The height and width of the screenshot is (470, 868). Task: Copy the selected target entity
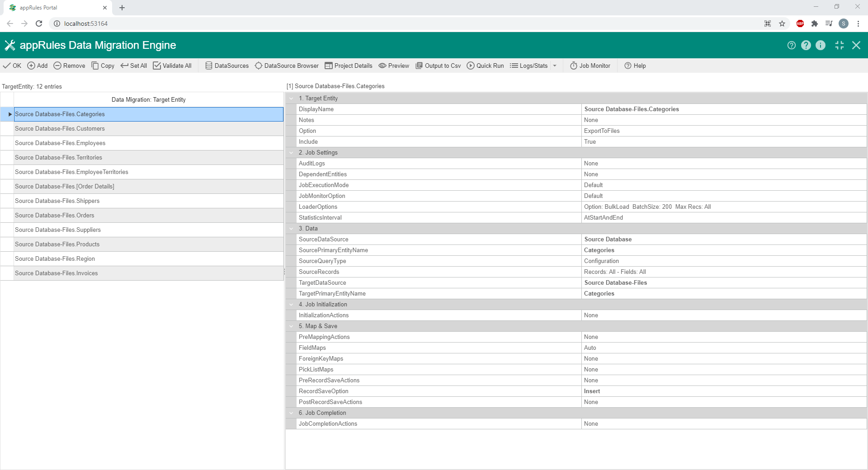pyautogui.click(x=103, y=66)
